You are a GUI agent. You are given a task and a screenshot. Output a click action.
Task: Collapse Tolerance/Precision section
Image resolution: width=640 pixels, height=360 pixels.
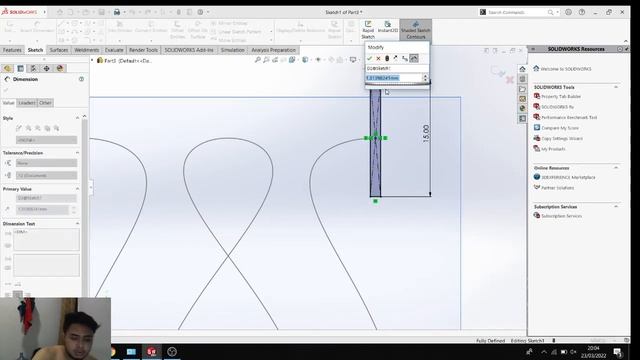(78, 153)
